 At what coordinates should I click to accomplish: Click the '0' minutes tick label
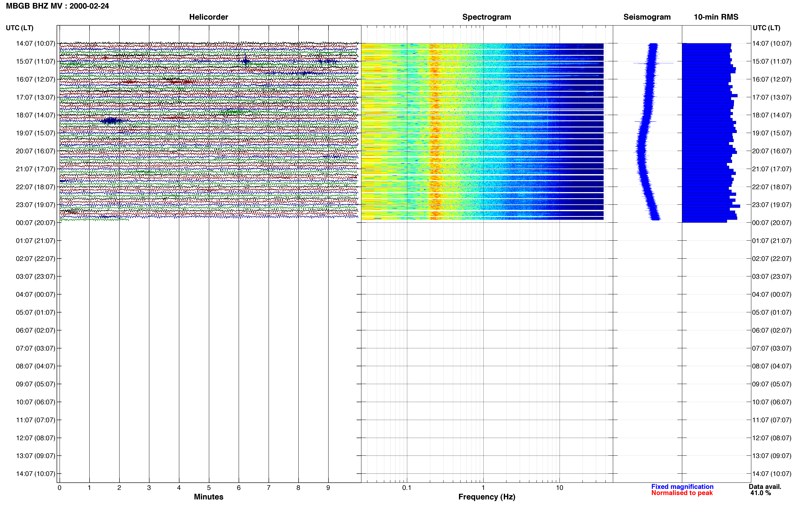pos(59,487)
